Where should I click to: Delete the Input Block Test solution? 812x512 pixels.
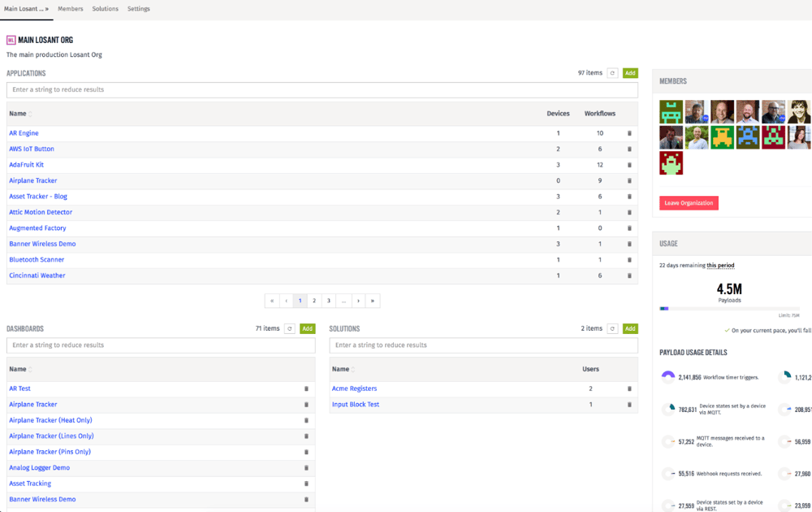(630, 405)
